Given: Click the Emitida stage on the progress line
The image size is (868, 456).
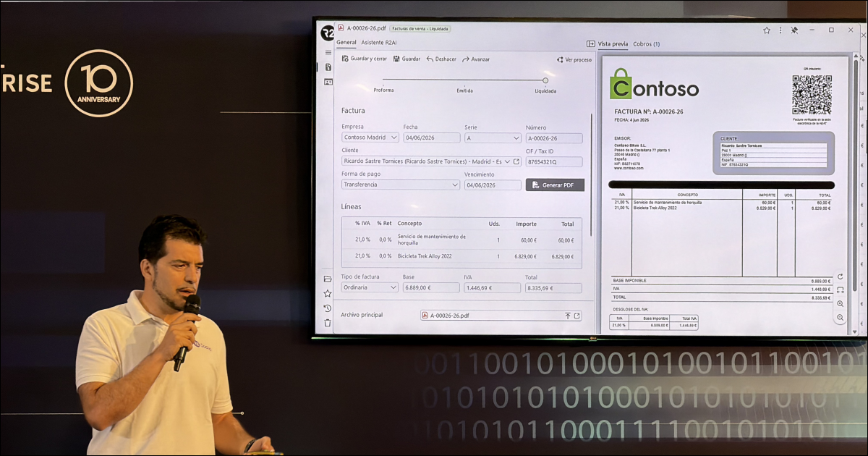Looking at the screenshot, I should coord(464,90).
